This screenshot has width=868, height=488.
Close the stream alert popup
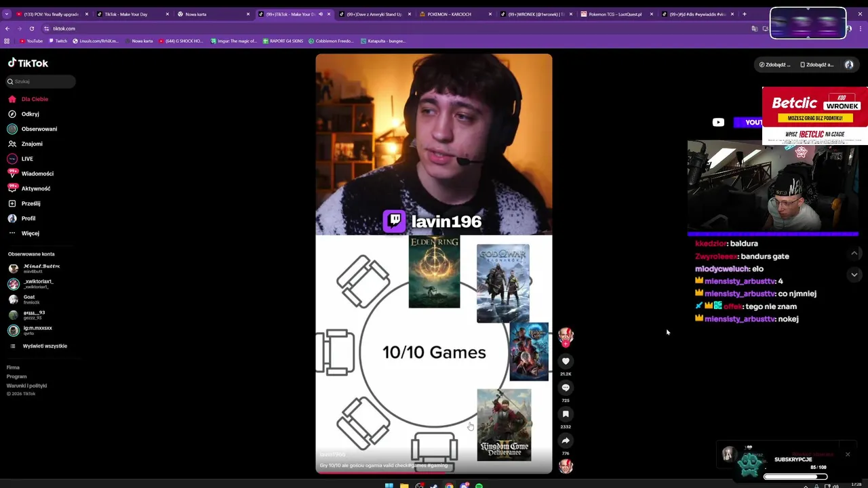pyautogui.click(x=848, y=454)
